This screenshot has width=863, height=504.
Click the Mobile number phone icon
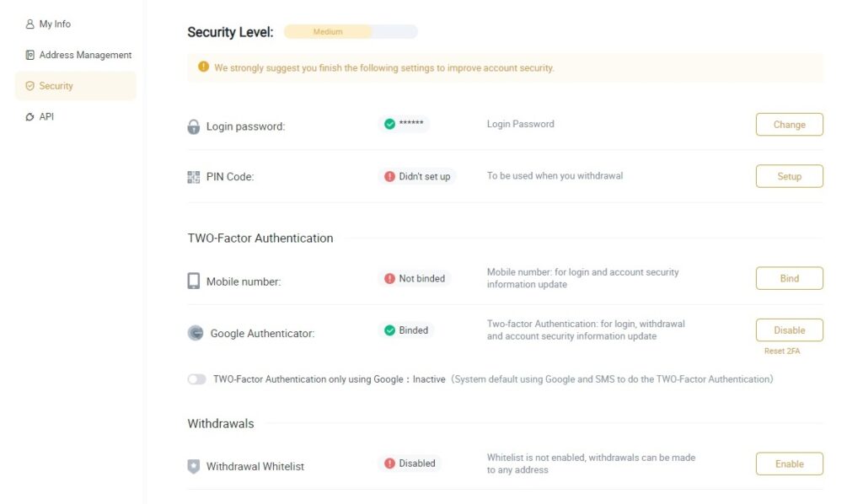[194, 281]
